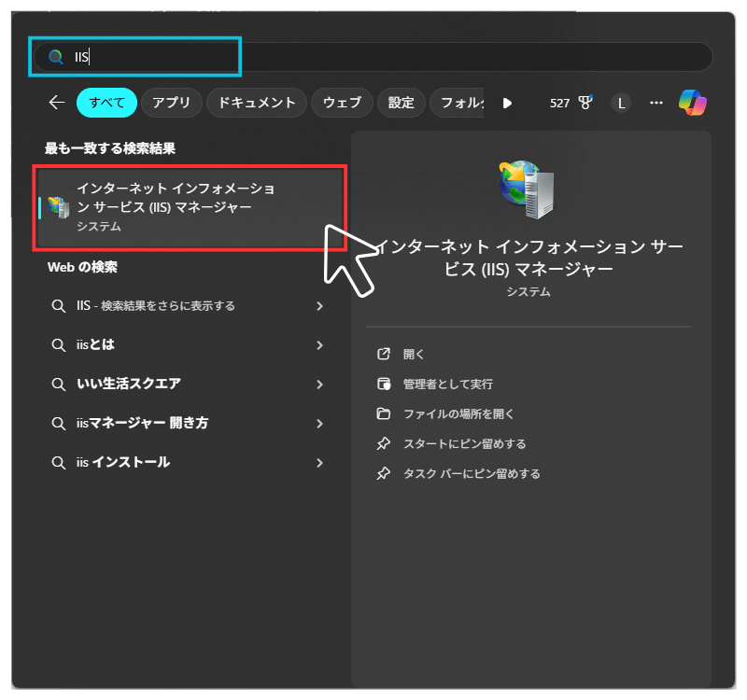The image size is (747, 700).
Task: Switch to the アプリ filter tab
Action: point(171,103)
